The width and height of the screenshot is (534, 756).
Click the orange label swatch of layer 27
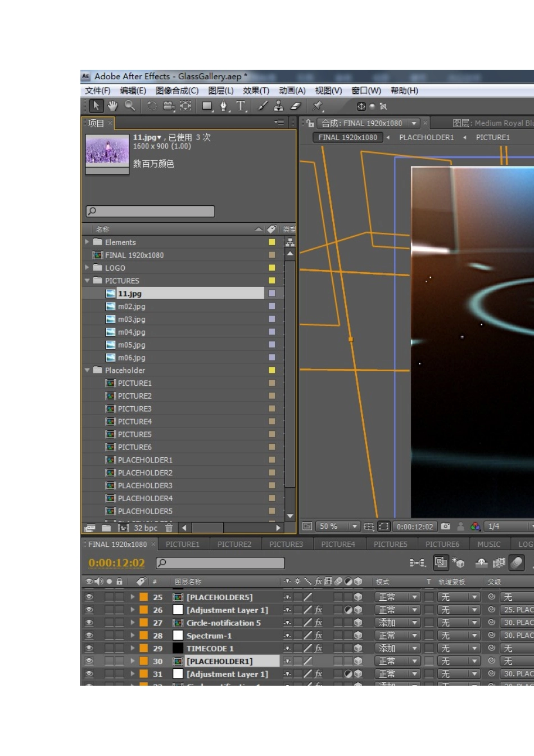pos(144,623)
